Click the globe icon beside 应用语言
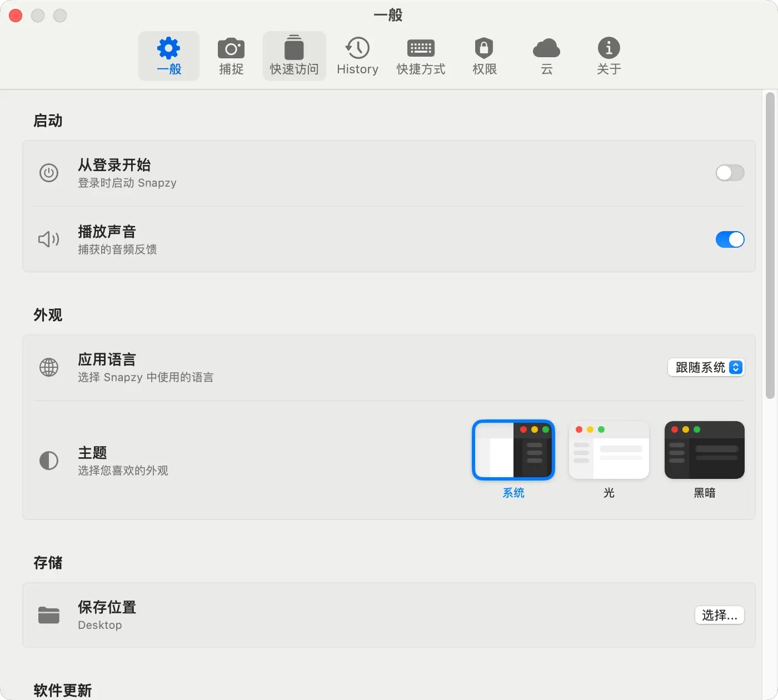The width and height of the screenshot is (778, 700). click(49, 367)
